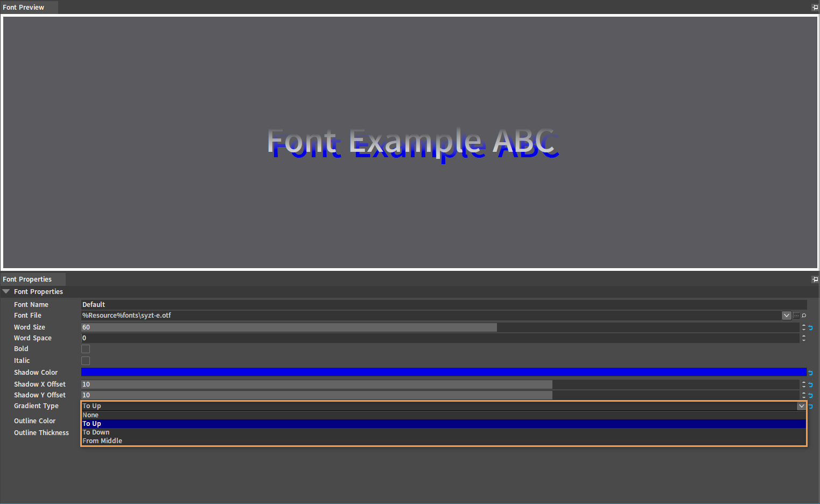This screenshot has height=504, width=820.
Task: Decrease Word Space with the down arrow
Action: point(804,340)
